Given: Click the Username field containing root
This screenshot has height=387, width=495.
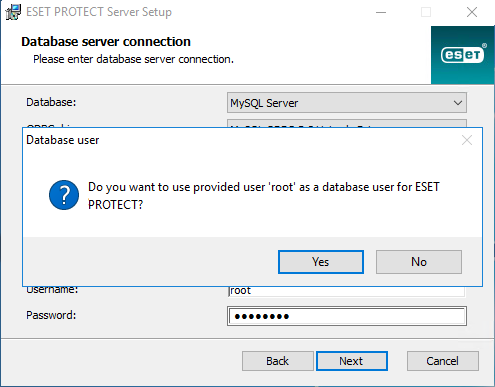Looking at the screenshot, I should tap(347, 291).
